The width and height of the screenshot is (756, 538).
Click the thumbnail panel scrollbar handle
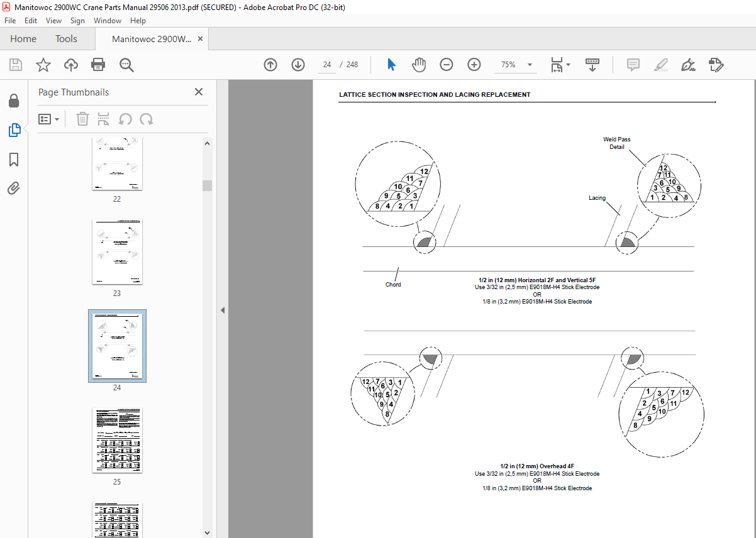click(207, 185)
